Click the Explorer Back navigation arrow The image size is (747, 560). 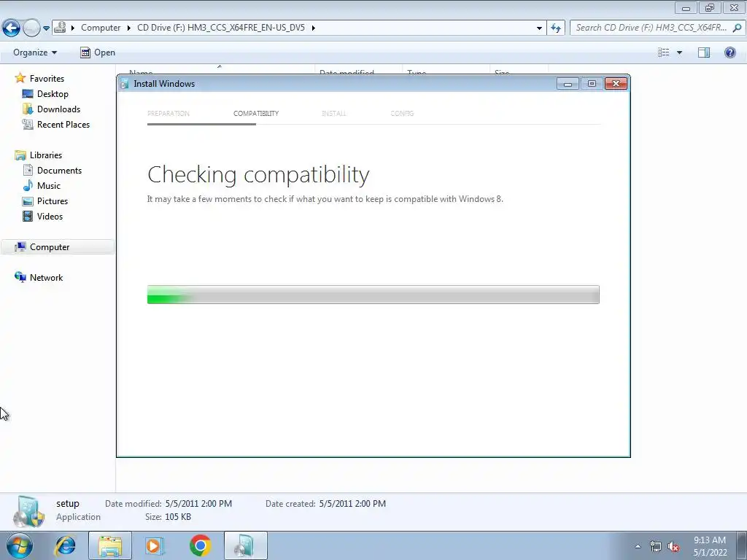[12, 28]
